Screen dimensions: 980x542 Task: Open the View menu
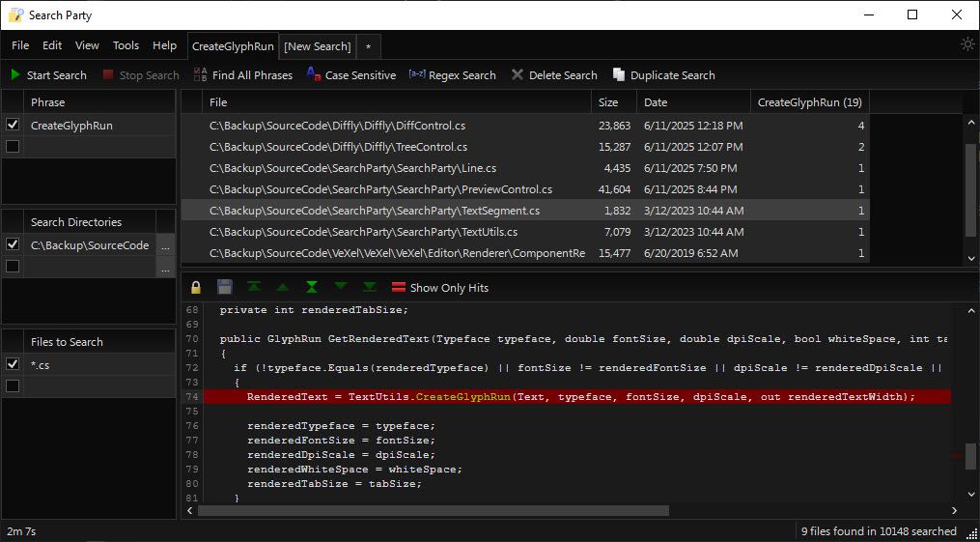pyautogui.click(x=88, y=45)
